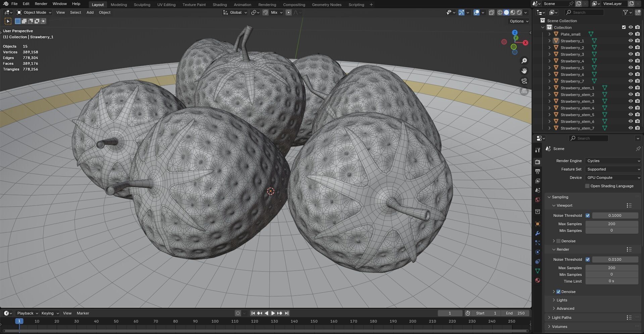644x334 pixels.
Task: Hide Strawberry_3 using its eye icon
Action: [631, 54]
